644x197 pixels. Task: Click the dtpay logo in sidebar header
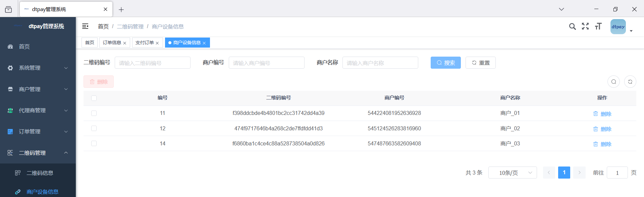(x=18, y=26)
